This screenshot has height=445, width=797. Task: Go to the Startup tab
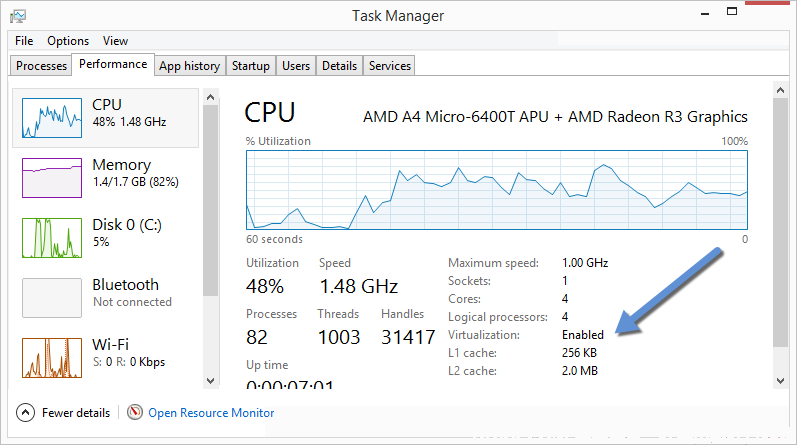click(x=251, y=66)
